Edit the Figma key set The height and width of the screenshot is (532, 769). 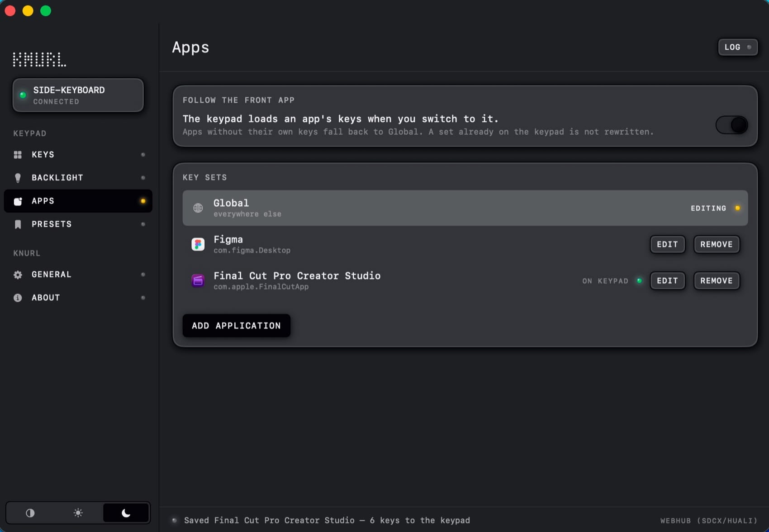coord(667,244)
